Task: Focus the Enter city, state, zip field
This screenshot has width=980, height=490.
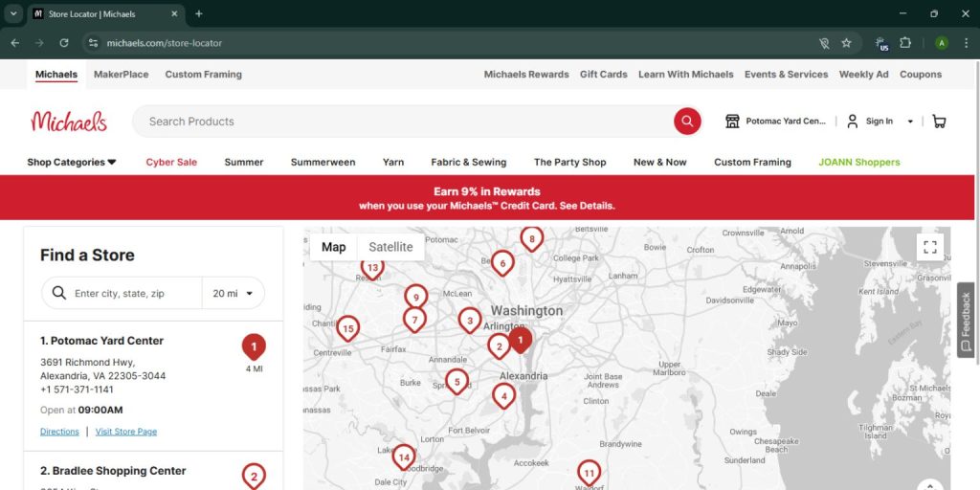Action: point(122,293)
